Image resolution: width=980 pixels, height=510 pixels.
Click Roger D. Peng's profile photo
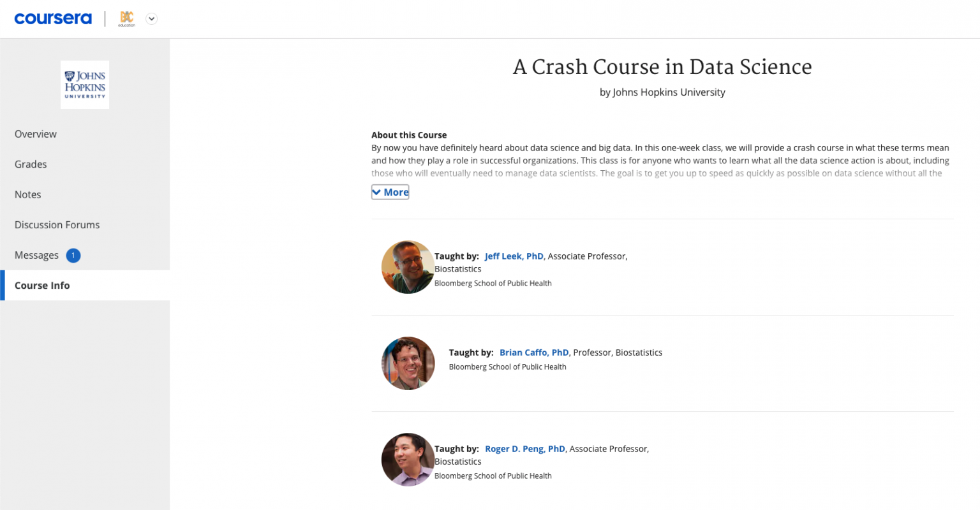tap(408, 460)
